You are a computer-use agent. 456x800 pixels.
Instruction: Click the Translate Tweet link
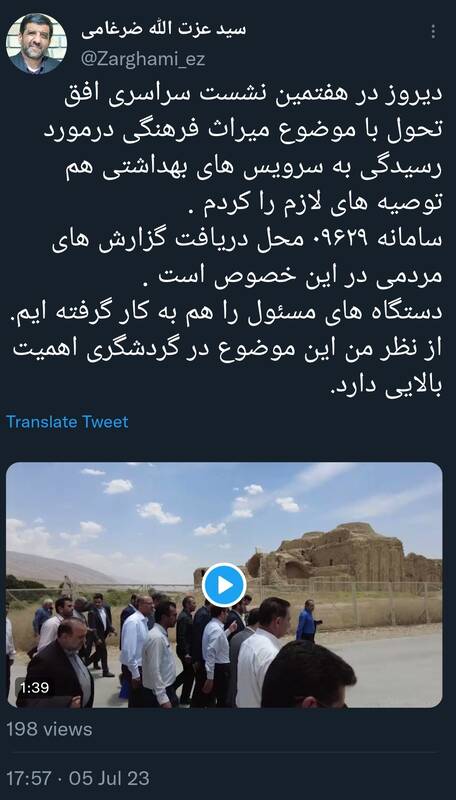[x=67, y=422]
